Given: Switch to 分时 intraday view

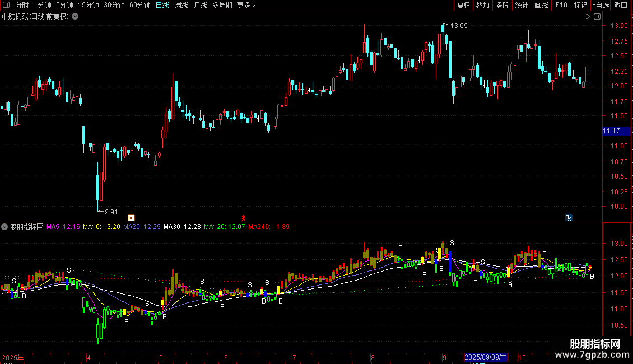Looking at the screenshot, I should [22, 5].
